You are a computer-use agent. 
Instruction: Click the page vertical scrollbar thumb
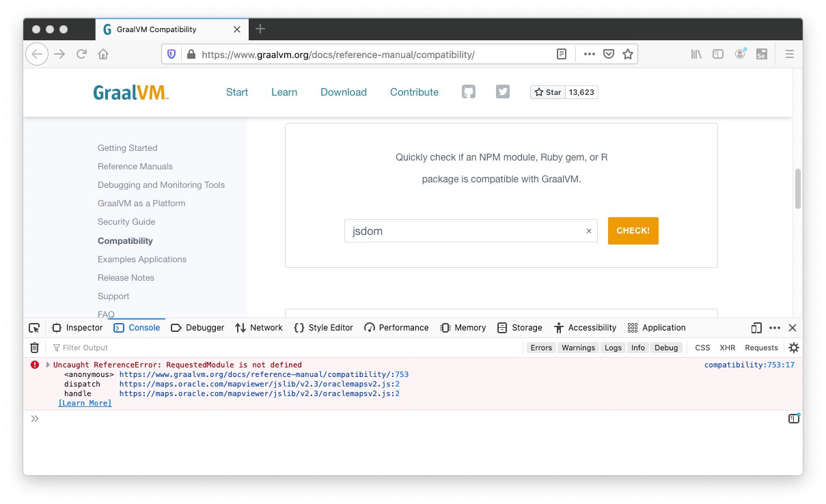point(797,188)
